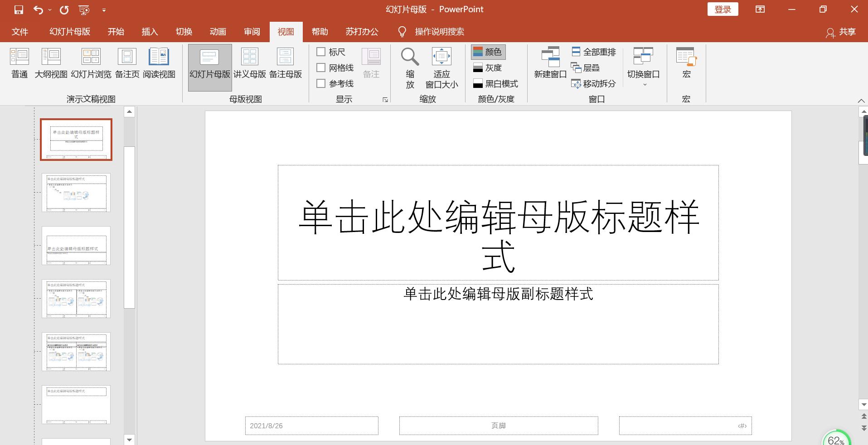Screen dimensions: 868x445
Task: Open 备注母版 (Notes Master) view
Action: click(x=285, y=63)
